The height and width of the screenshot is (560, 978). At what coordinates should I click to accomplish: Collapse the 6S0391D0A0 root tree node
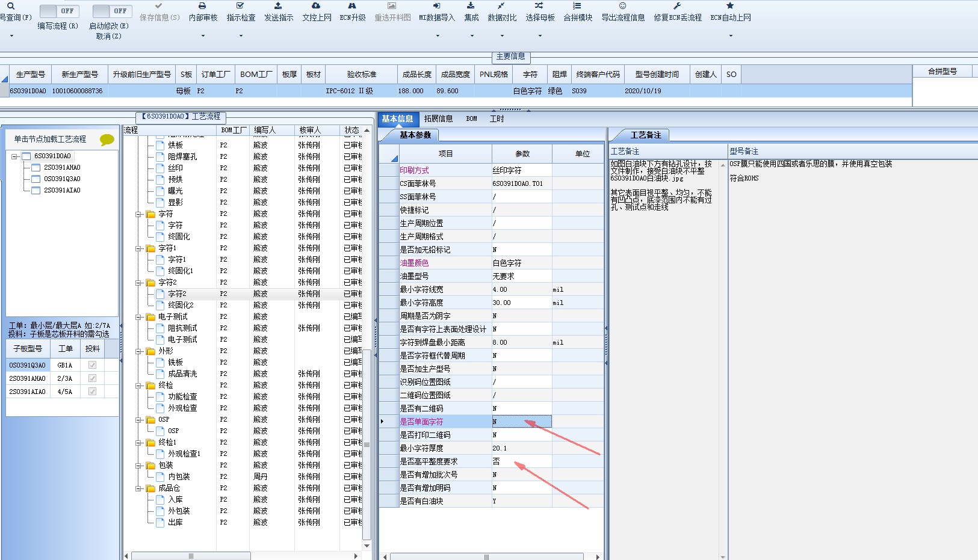coord(14,156)
